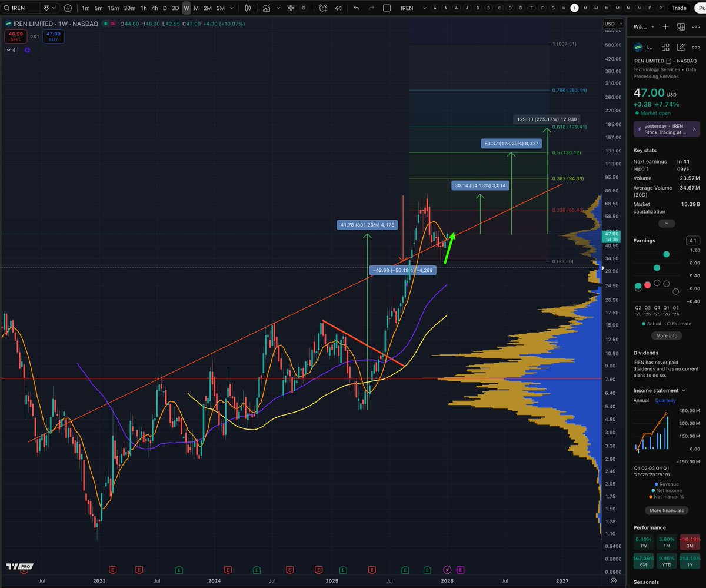Screen dimensions: 706x588
Task: Select the 30m timeframe
Action: pyautogui.click(x=129, y=8)
